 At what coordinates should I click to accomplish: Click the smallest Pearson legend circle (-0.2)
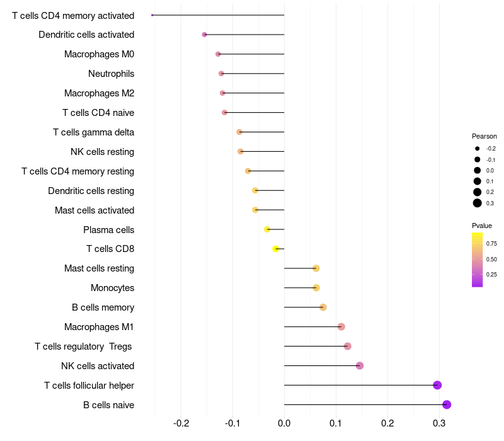(478, 149)
